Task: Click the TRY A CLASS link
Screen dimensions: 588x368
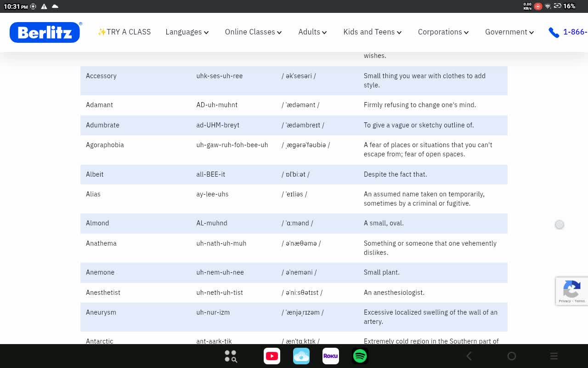Action: pyautogui.click(x=124, y=32)
